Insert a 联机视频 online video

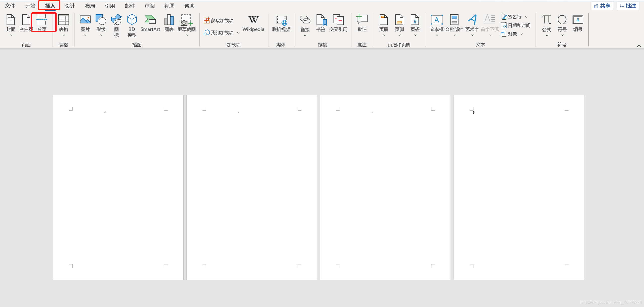pos(281,23)
